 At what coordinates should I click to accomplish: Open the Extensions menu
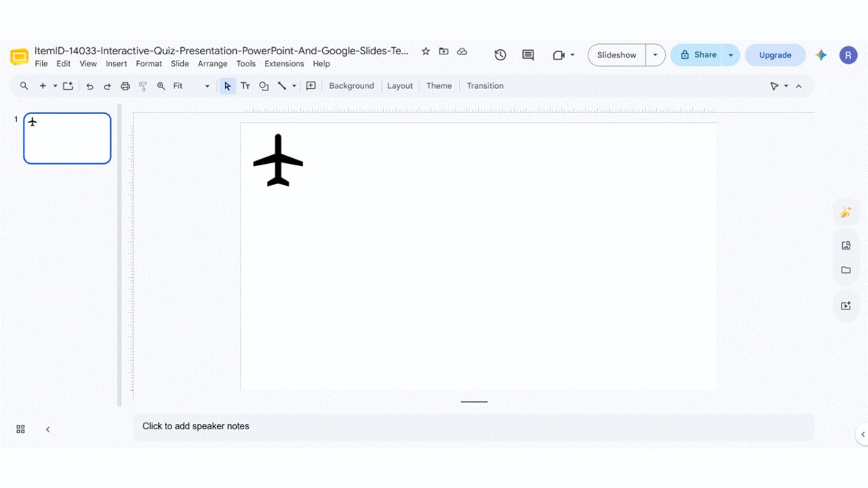[284, 64]
